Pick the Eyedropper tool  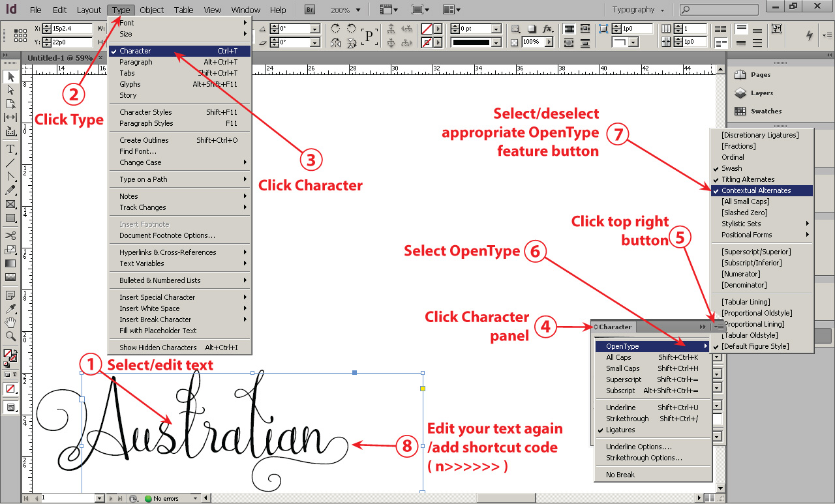pos(10,308)
